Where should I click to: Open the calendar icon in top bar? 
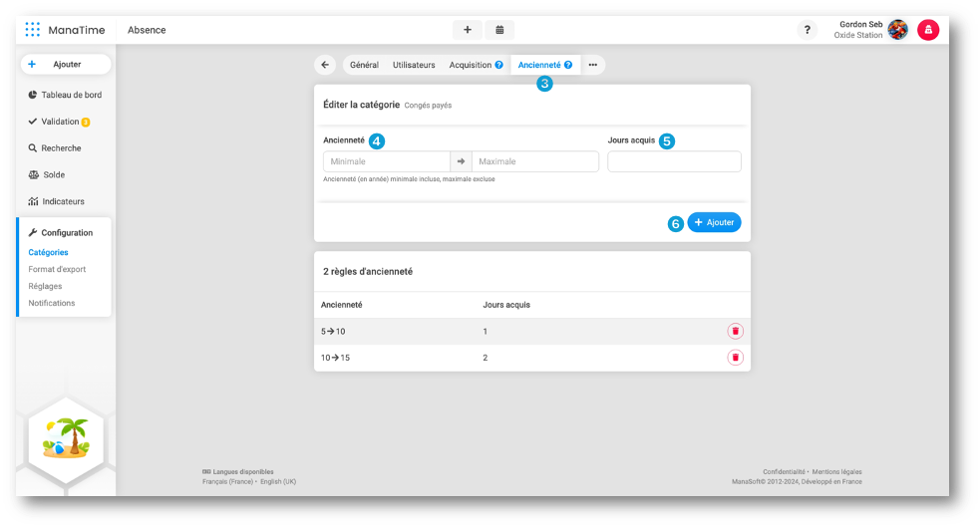point(499,29)
